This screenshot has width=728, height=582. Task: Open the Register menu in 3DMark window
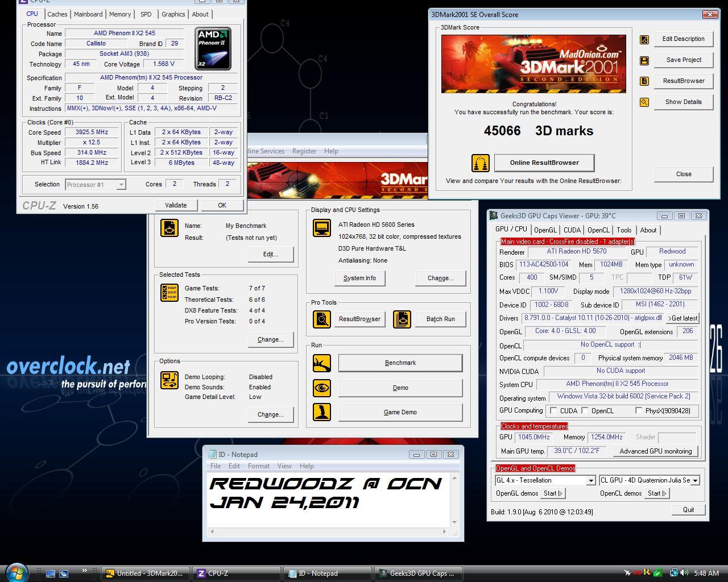coord(304,151)
